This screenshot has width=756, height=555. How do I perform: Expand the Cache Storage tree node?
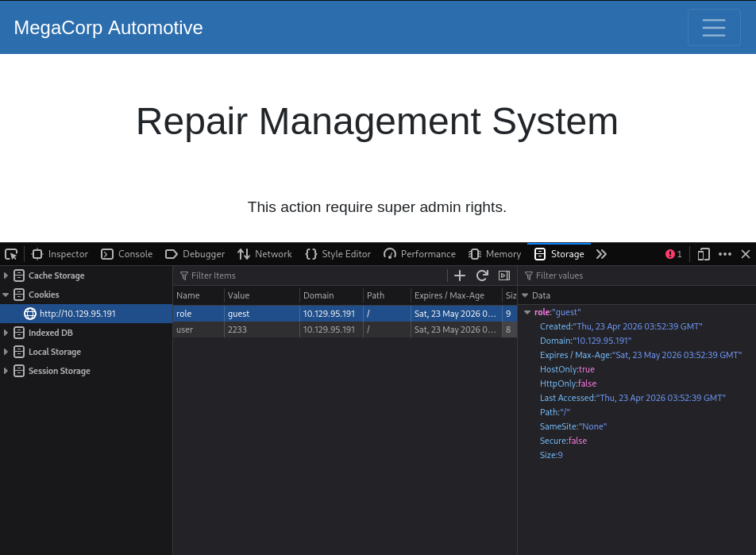pos(6,276)
